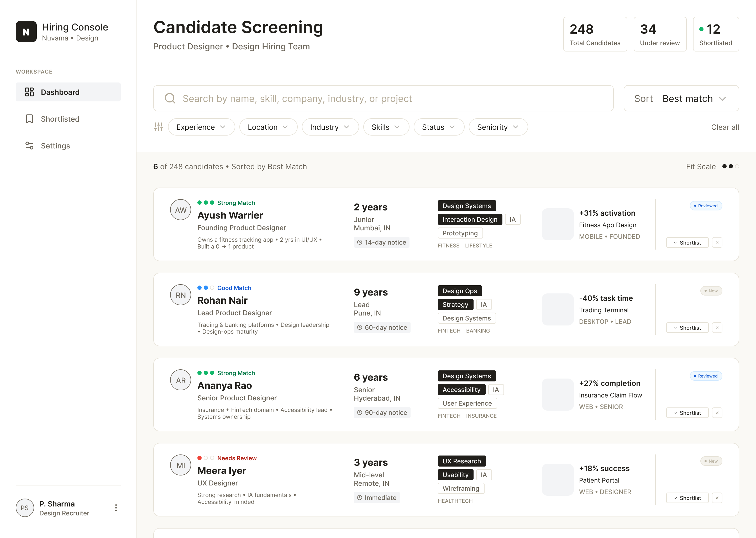Open Rohan Nair's candidate name

222,301
